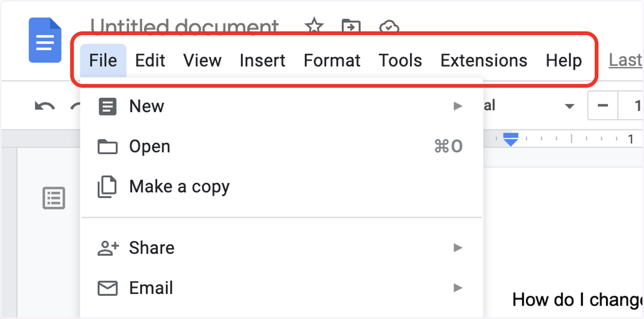Screen dimensions: 644x319
Task: Undo the last action
Action: pos(45,106)
